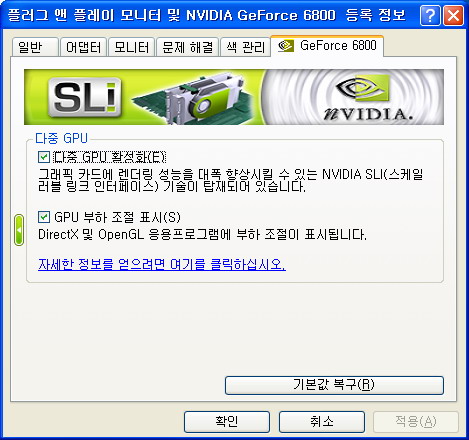Image resolution: width=469 pixels, height=440 pixels.
Task: Toggle the 다중 GPU 활성화(E) checkbox
Action: pos(44,157)
